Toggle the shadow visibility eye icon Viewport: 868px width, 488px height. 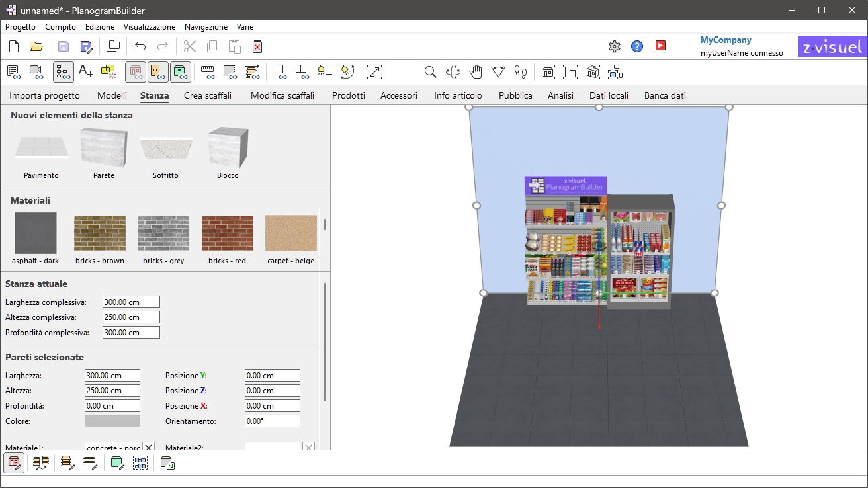click(x=230, y=71)
